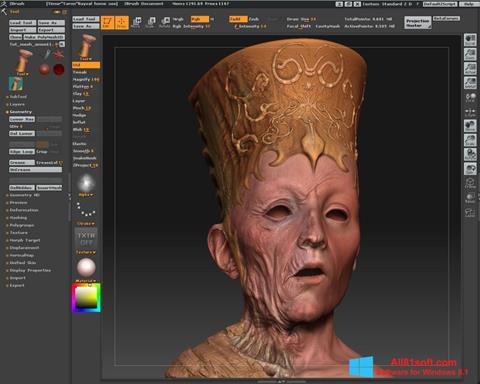Open the dotted Stroke type icon
The height and width of the screenshot is (384, 480).
pyautogui.click(x=86, y=210)
